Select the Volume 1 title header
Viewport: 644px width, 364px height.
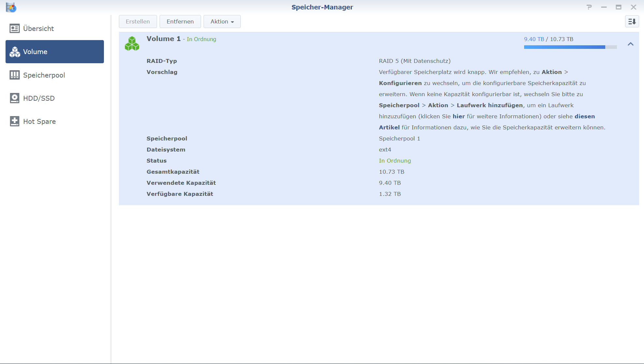tap(164, 39)
